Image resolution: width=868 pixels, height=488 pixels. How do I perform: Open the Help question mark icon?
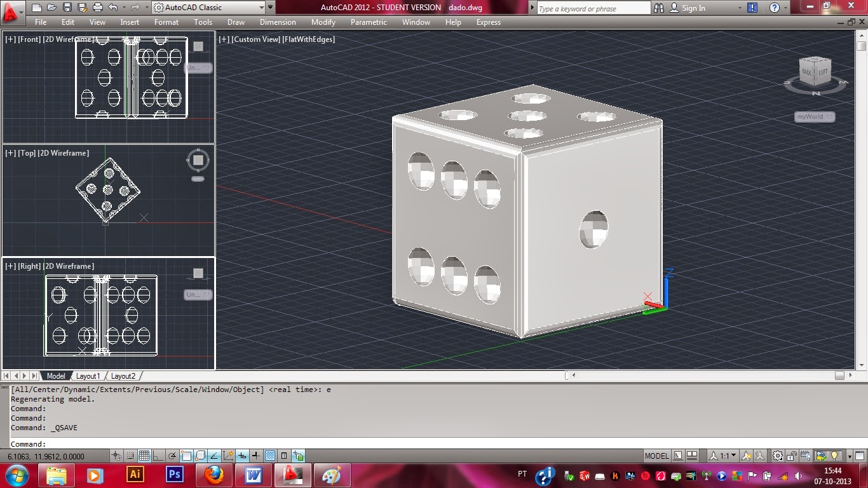tap(774, 8)
